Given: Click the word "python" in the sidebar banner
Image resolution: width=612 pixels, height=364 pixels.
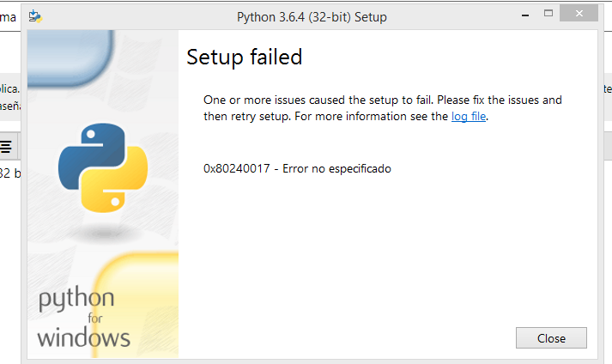Looking at the screenshot, I should (x=76, y=299).
